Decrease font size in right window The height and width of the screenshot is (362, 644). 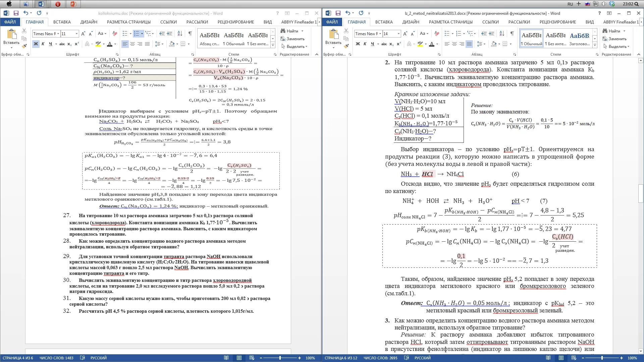(413, 34)
